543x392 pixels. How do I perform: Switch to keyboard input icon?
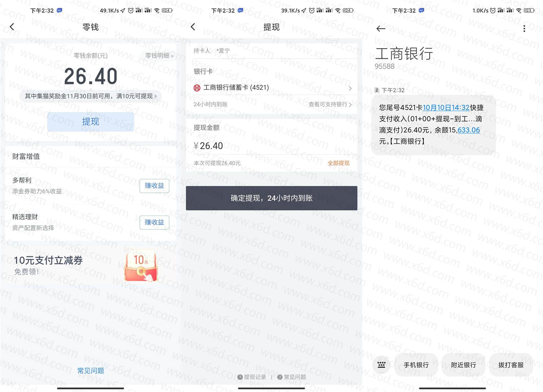tap(381, 365)
